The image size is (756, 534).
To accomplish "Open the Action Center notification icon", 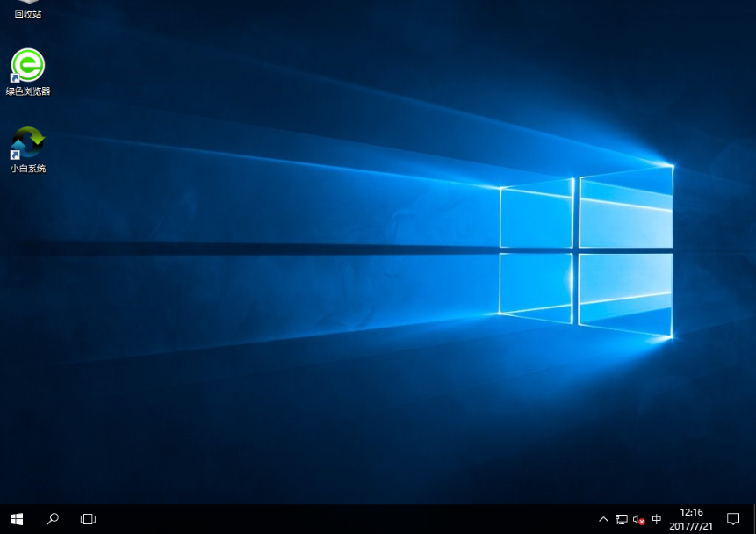I will click(734, 519).
